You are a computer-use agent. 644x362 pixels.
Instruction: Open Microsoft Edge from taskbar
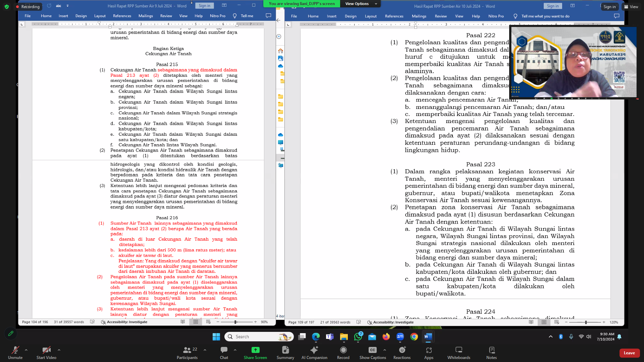[316, 337]
